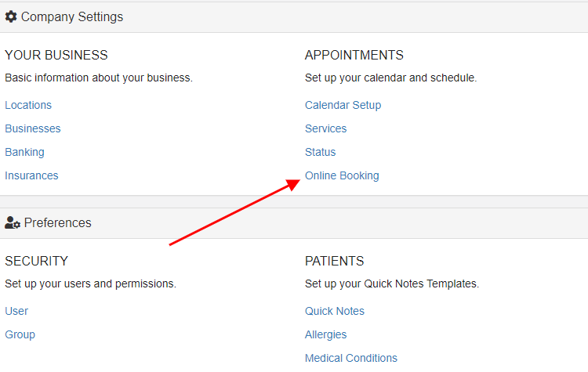The width and height of the screenshot is (588, 372).
Task: Open the Insurances link
Action: coord(31,175)
